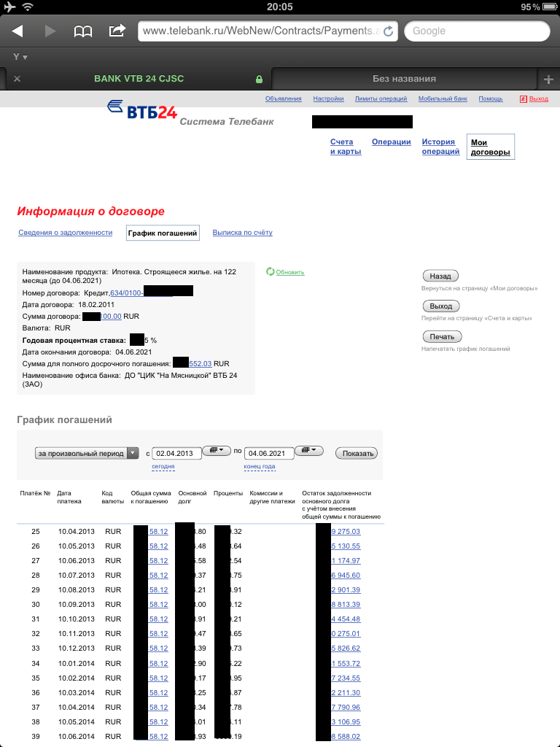Add a new tab with plus icon
The width and height of the screenshot is (560, 747).
548,79
